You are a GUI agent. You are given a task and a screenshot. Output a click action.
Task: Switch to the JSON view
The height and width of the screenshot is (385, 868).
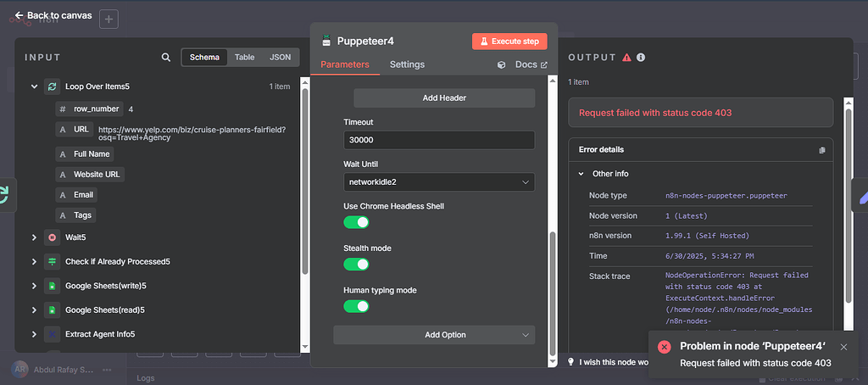(280, 57)
